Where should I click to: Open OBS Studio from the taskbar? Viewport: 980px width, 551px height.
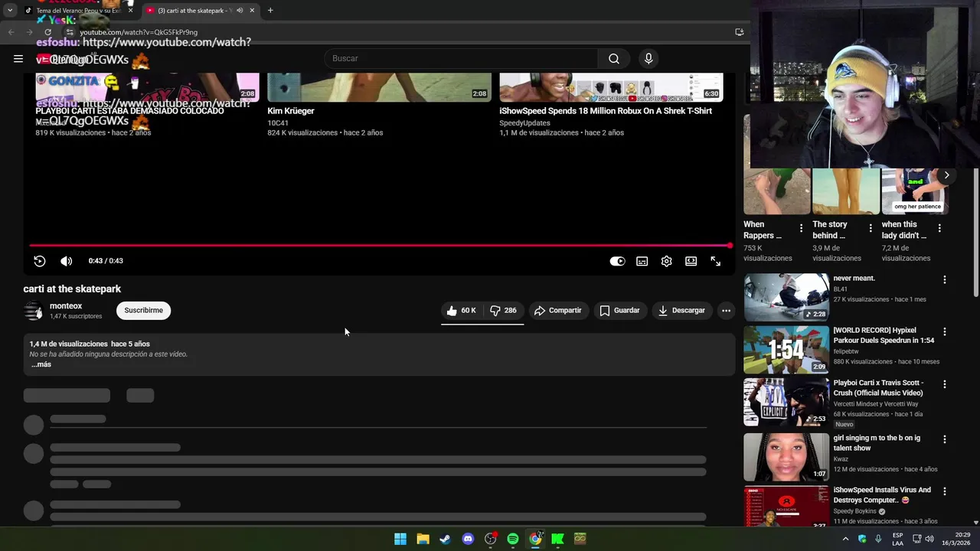click(490, 539)
